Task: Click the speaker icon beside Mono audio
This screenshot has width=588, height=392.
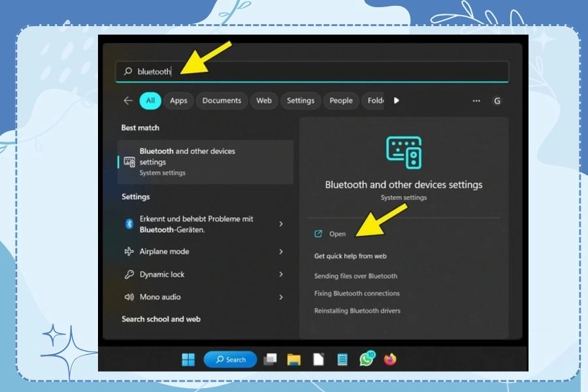Action: [129, 297]
